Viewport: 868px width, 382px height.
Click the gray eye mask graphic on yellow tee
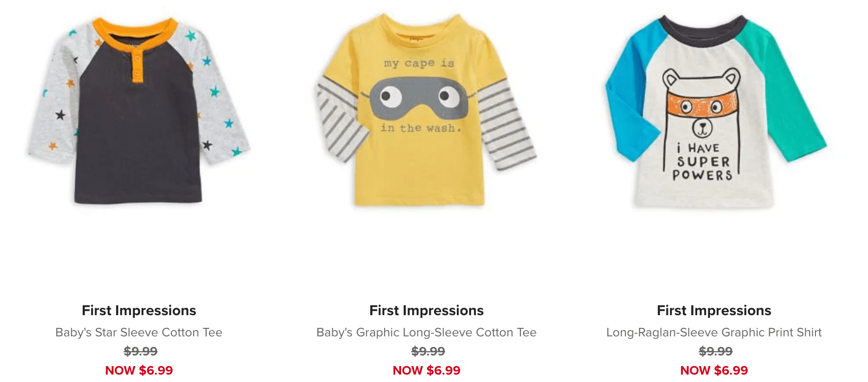[x=419, y=99]
